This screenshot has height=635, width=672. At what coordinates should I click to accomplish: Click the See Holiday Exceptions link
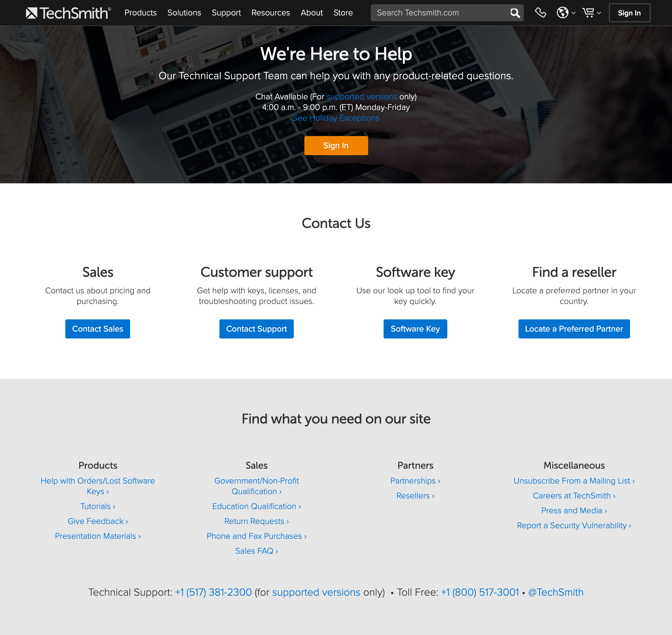coord(335,118)
